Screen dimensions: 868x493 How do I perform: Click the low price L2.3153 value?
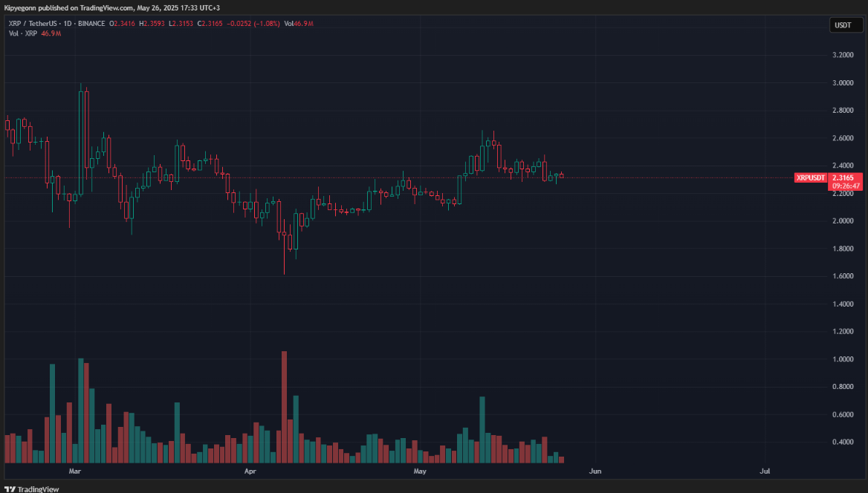pyautogui.click(x=181, y=24)
